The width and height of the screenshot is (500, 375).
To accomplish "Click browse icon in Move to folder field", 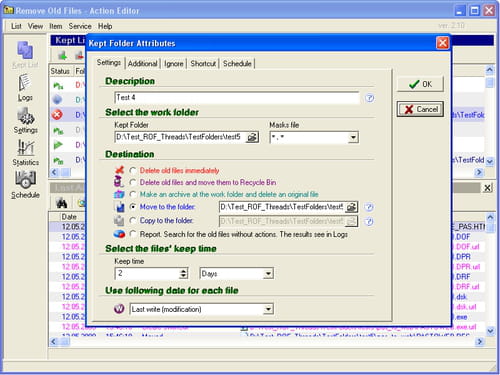I will pyautogui.click(x=351, y=207).
